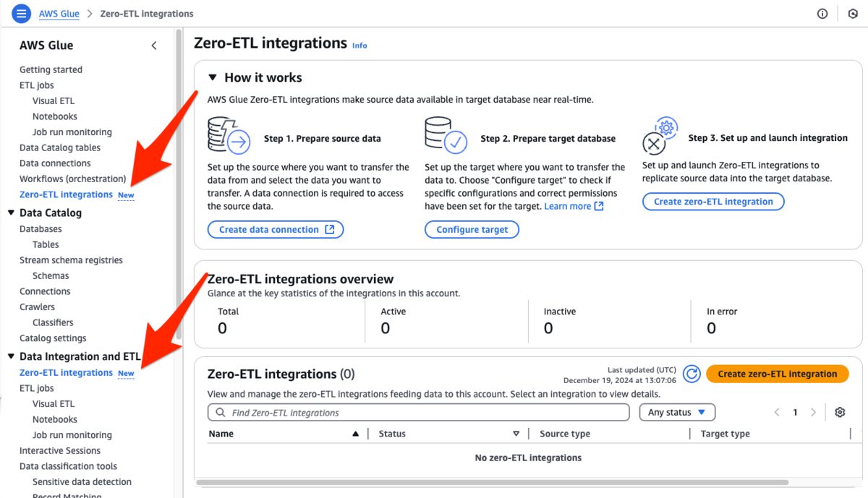Open the hamburger navigation menu
This screenshot has width=868, height=498.
[x=22, y=13]
